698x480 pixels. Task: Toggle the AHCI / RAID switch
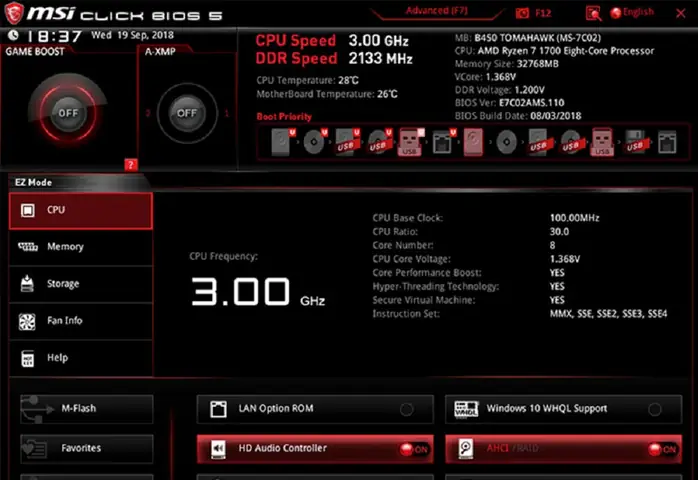coord(563,449)
